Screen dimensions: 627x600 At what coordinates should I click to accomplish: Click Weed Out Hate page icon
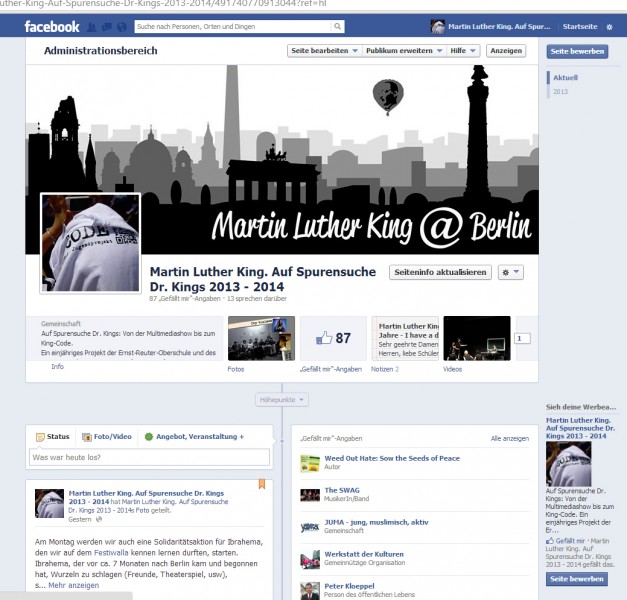[310, 463]
